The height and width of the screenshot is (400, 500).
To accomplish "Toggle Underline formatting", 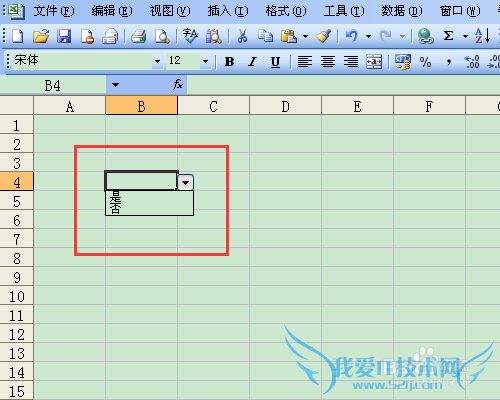I will tap(275, 62).
